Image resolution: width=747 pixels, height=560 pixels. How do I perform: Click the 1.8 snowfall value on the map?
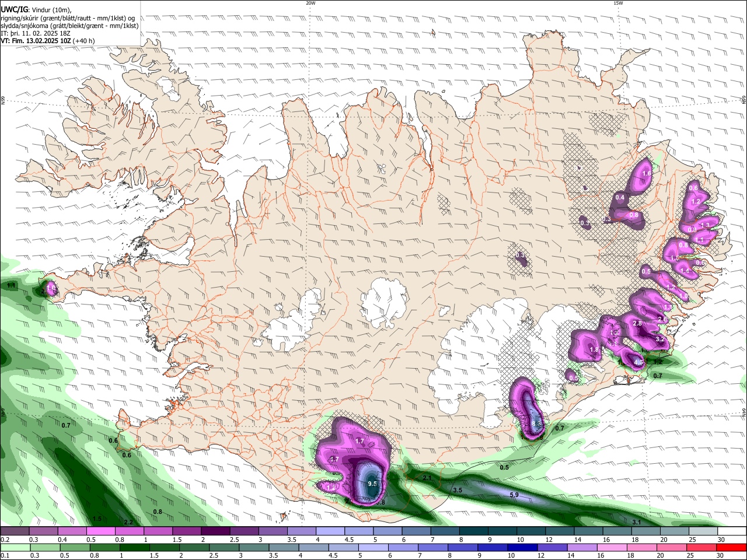coord(594,349)
